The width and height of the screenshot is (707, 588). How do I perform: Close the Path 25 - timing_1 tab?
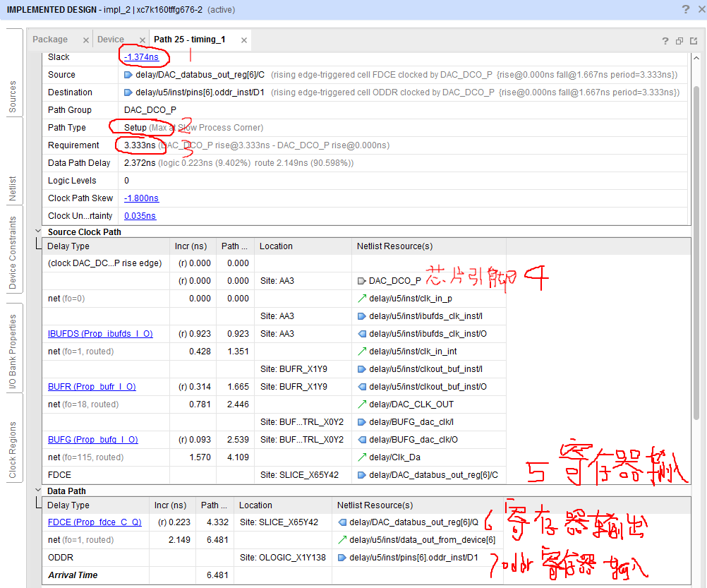tap(244, 40)
